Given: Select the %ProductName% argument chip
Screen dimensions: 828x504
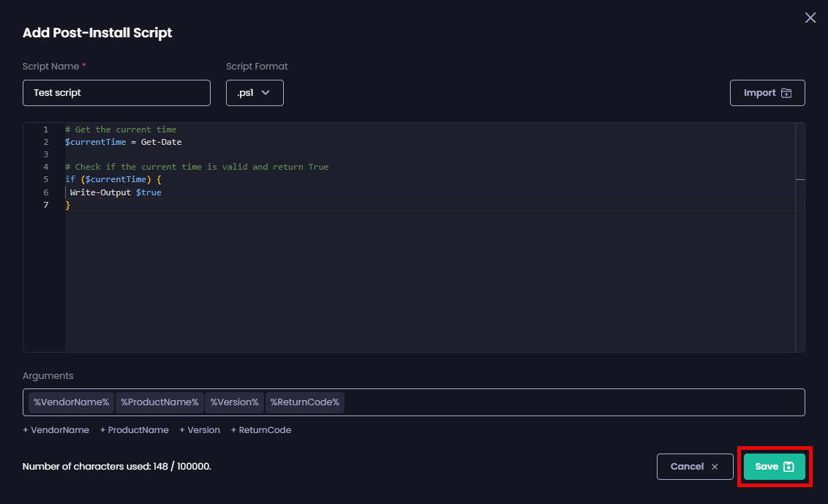Looking at the screenshot, I should (x=159, y=402).
